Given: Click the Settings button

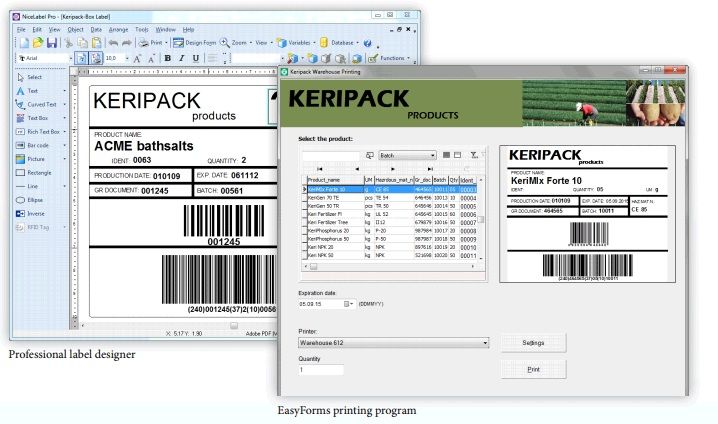Looking at the screenshot, I should [x=533, y=343].
